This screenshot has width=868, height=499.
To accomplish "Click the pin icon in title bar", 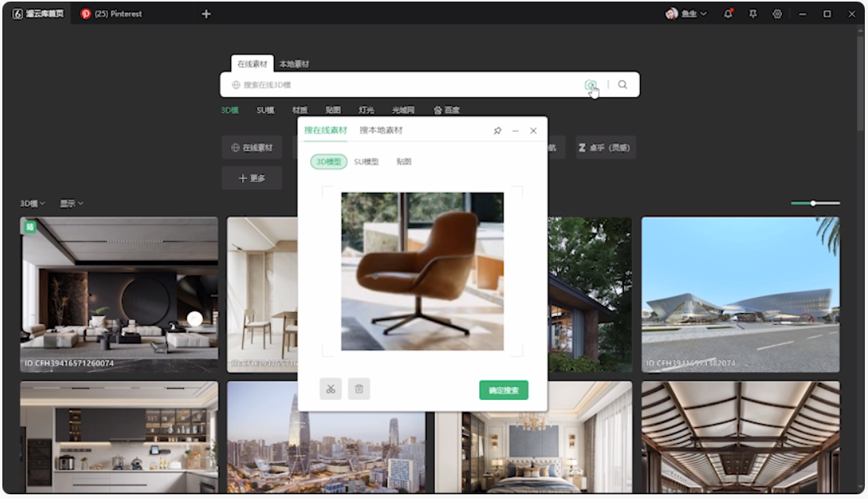I will pyautogui.click(x=753, y=14).
